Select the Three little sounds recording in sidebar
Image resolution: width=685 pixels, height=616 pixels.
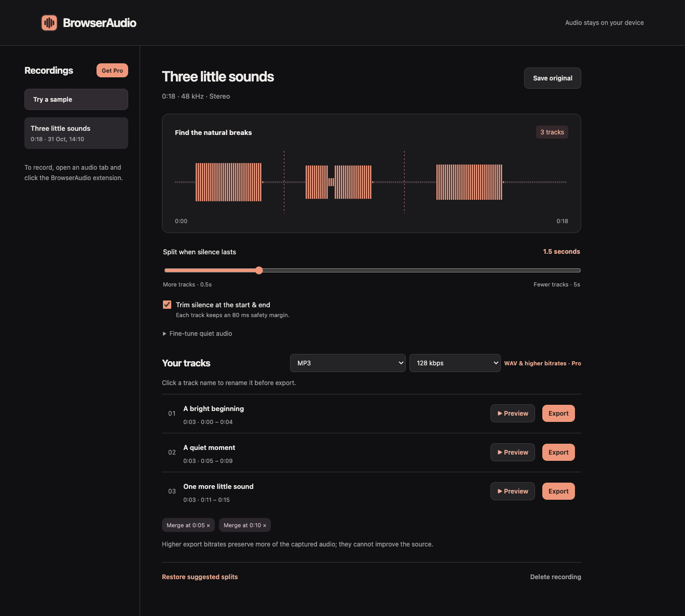pyautogui.click(x=76, y=133)
